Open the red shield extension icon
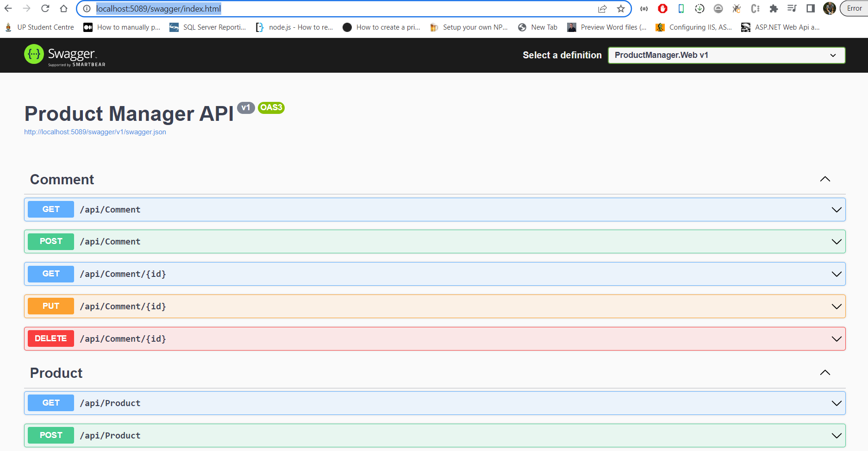 662,8
